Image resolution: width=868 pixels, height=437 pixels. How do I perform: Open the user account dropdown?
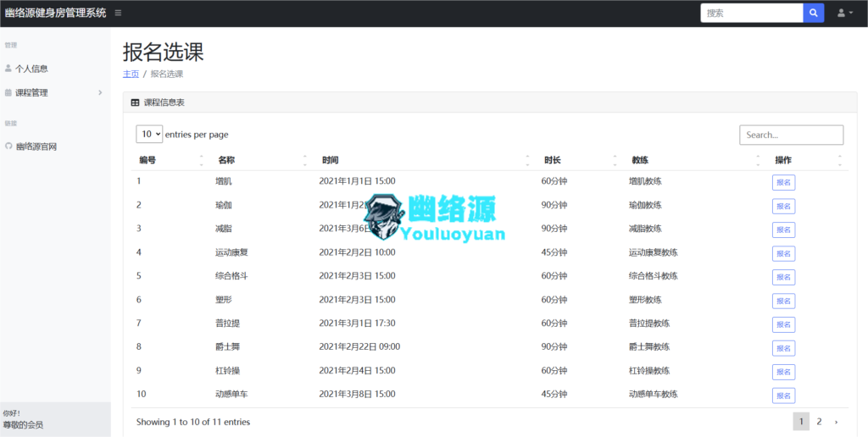845,13
